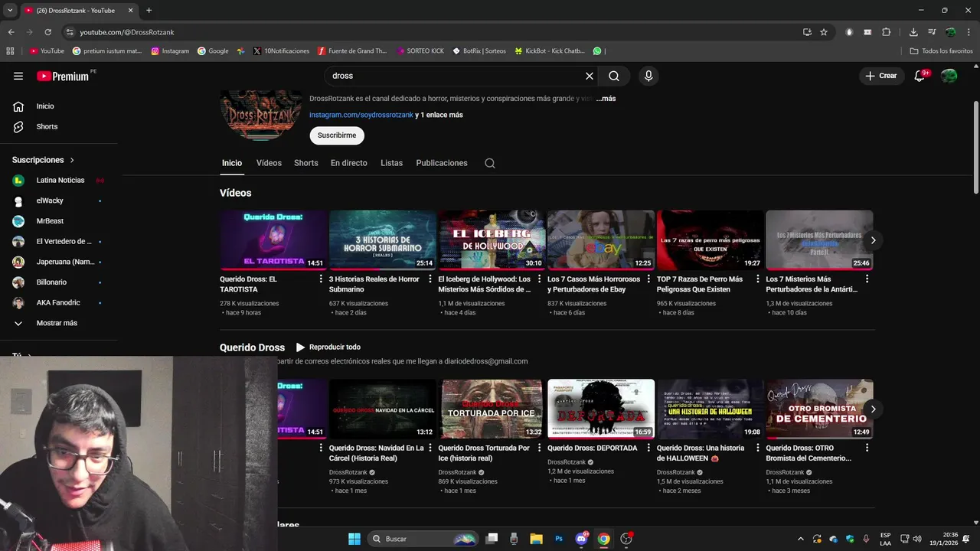This screenshot has height=551, width=980.
Task: Open the Windows Start menu
Action: [x=354, y=539]
